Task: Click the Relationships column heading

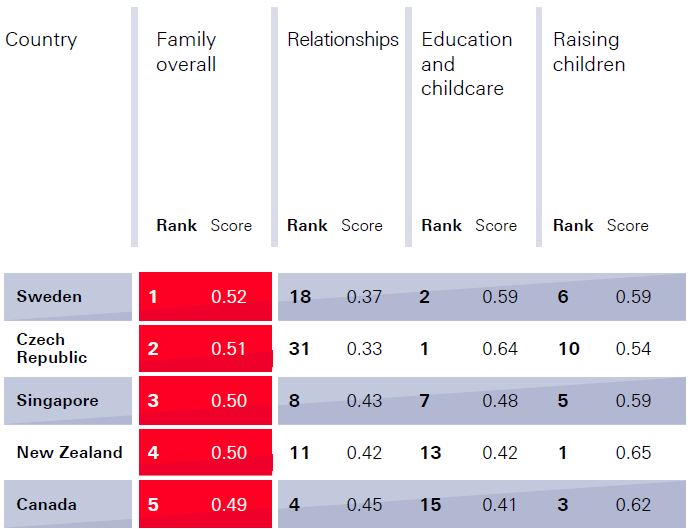Action: [x=342, y=40]
